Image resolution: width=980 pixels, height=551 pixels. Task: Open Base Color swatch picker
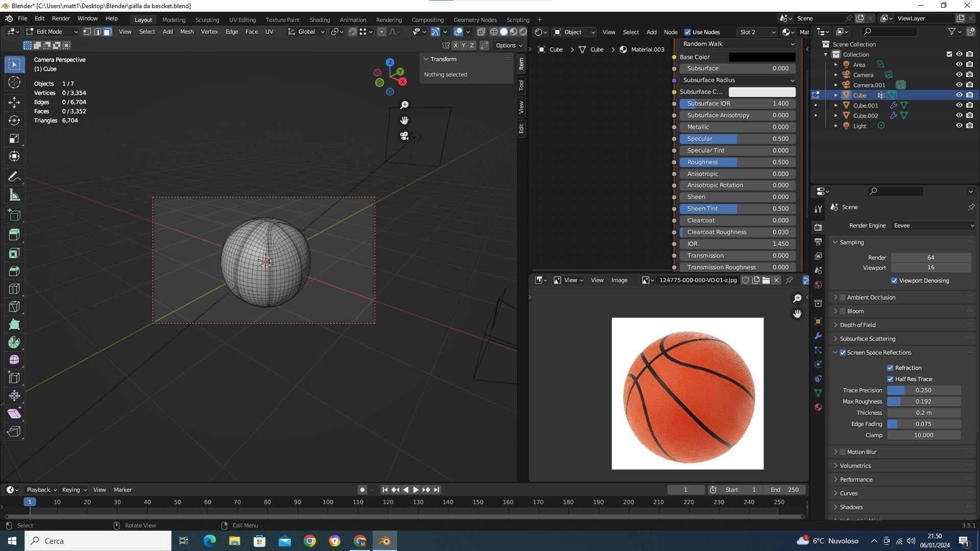point(762,57)
